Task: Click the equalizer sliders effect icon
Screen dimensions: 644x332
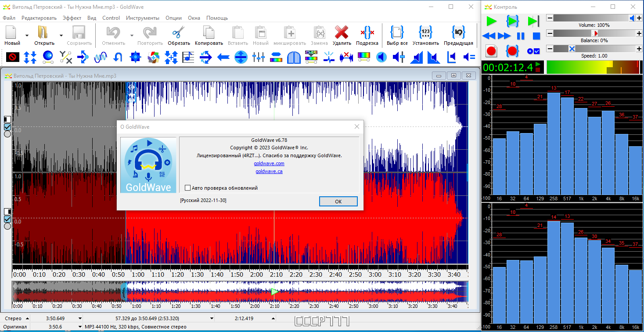Action: (x=259, y=57)
